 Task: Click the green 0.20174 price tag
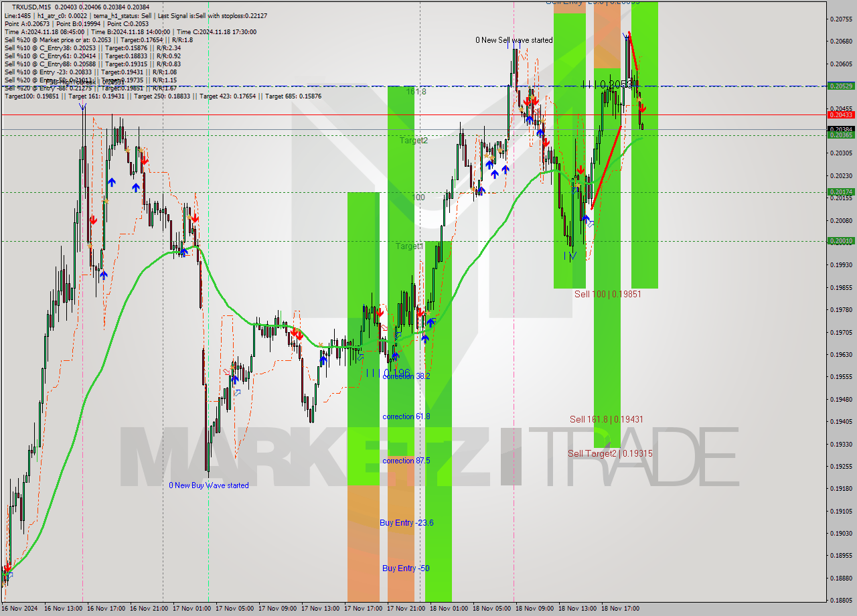[841, 192]
